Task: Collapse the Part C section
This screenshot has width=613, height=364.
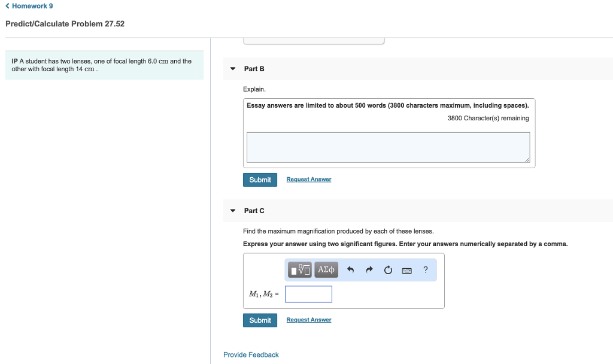Action: 232,210
